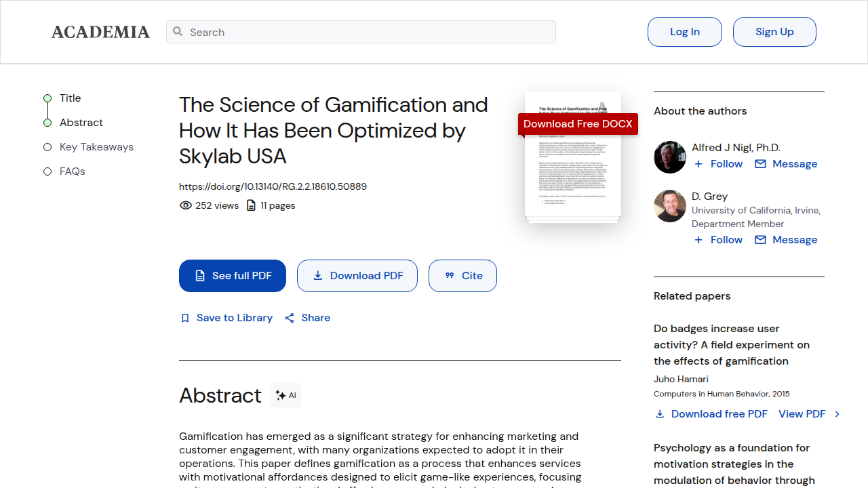Click author name Juho Hamari
The image size is (868, 488).
[681, 379]
